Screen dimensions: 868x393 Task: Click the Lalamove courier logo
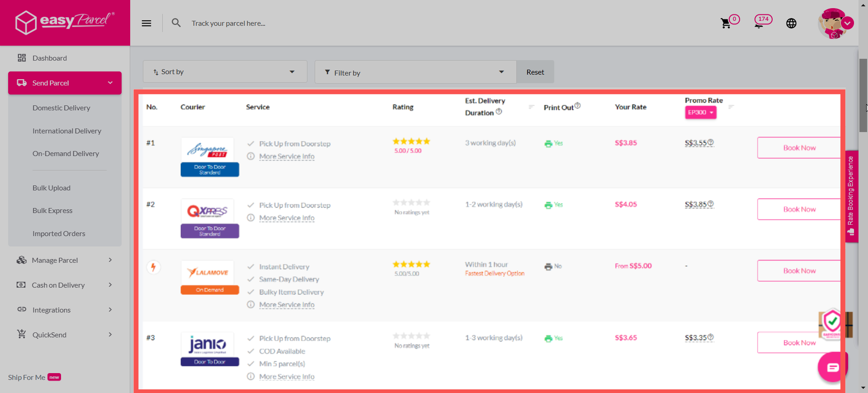[x=208, y=273]
